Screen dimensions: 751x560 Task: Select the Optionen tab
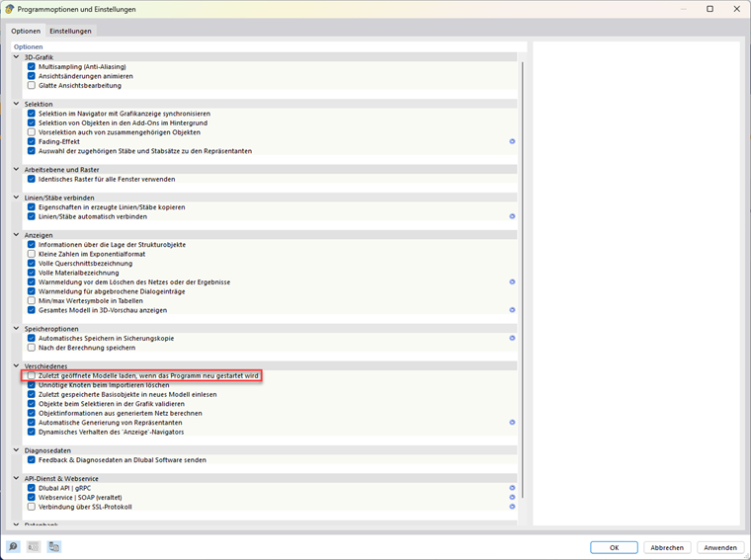[26, 31]
